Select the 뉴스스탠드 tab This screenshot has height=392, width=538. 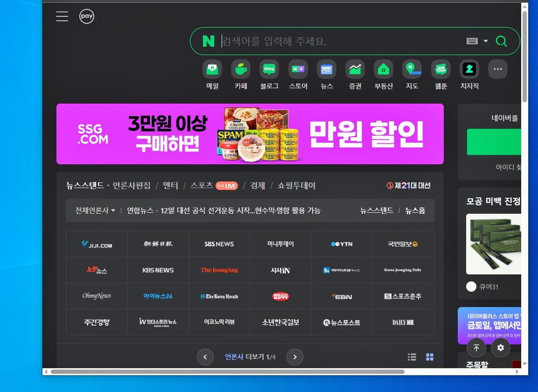pyautogui.click(x=85, y=185)
